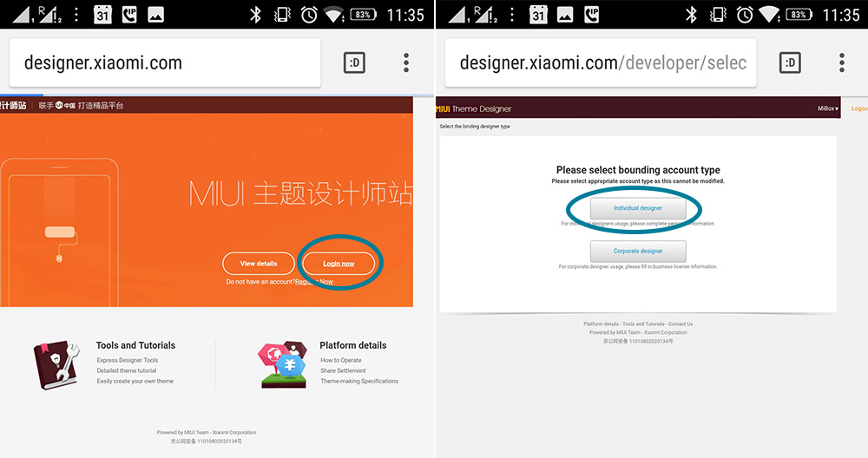Follow the Register Now link
The height and width of the screenshot is (458, 868).
(x=313, y=282)
